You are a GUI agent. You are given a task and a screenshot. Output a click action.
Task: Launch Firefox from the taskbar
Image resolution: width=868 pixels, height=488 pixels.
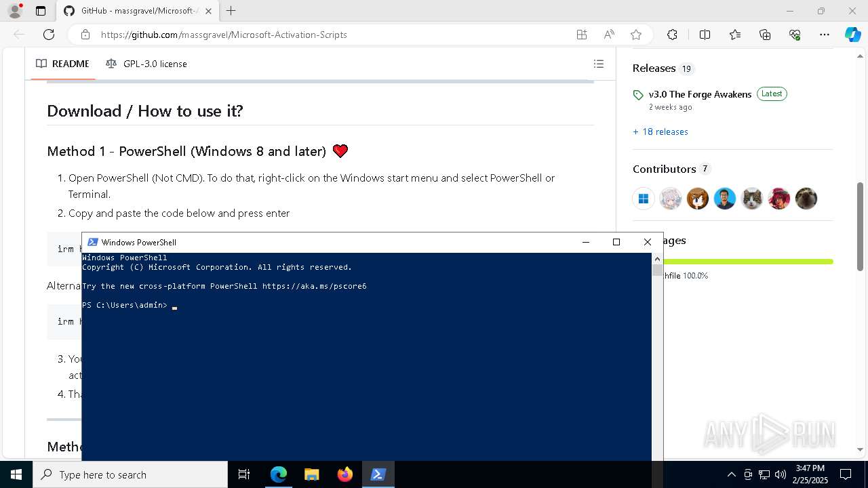click(344, 474)
